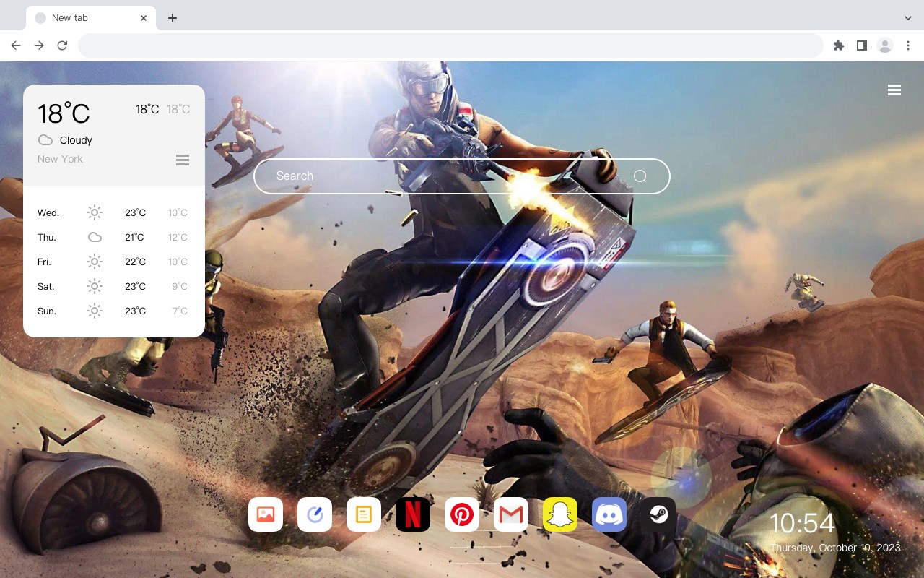Click Wednesday's sun weather icon
This screenshot has height=578, width=924.
pos(95,212)
